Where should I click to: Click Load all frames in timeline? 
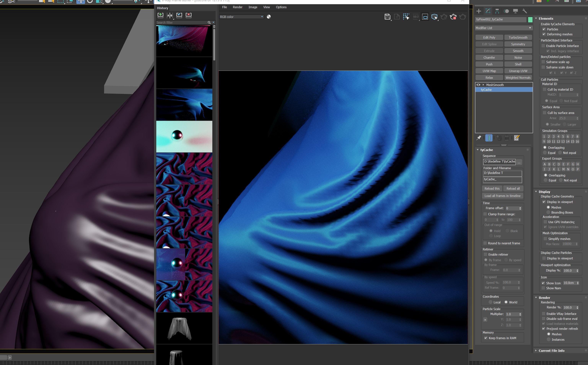point(502,196)
